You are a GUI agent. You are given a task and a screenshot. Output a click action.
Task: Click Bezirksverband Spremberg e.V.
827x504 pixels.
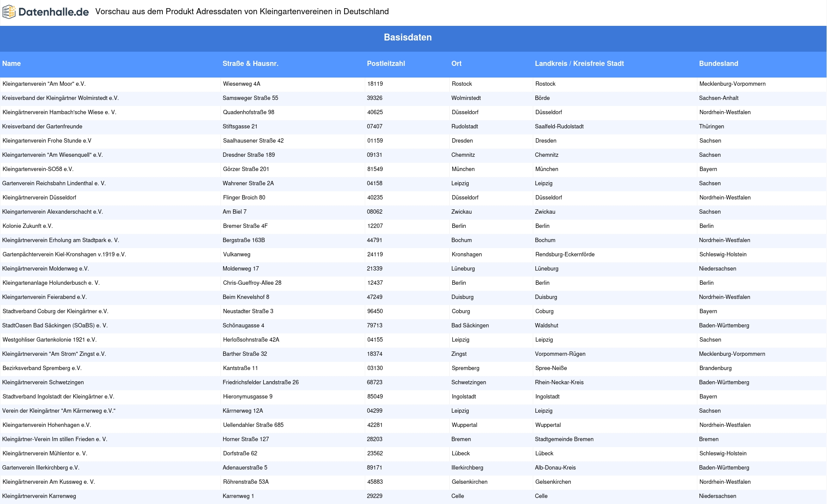coord(42,368)
